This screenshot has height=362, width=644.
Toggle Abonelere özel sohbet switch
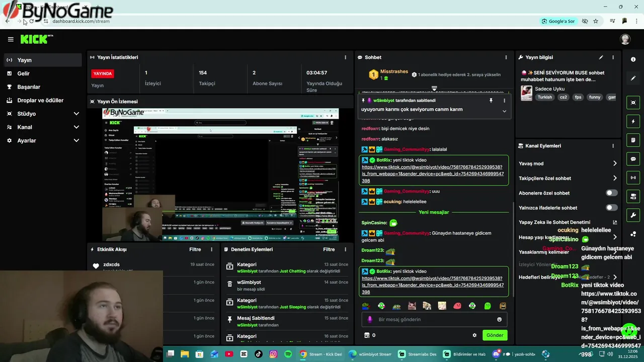pyautogui.click(x=611, y=193)
